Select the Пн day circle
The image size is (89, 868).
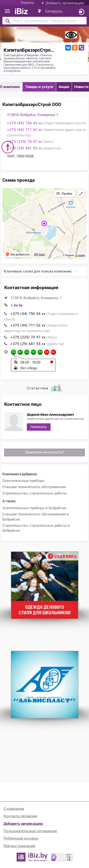point(14,352)
